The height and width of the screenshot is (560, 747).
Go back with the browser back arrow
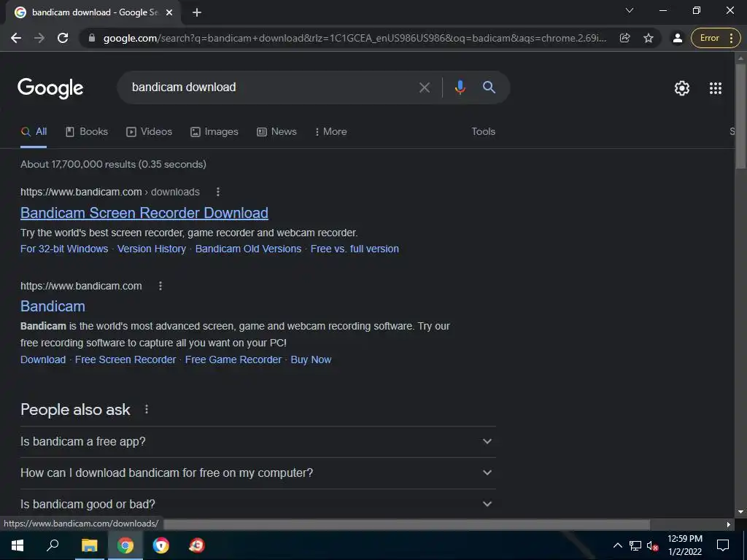16,38
